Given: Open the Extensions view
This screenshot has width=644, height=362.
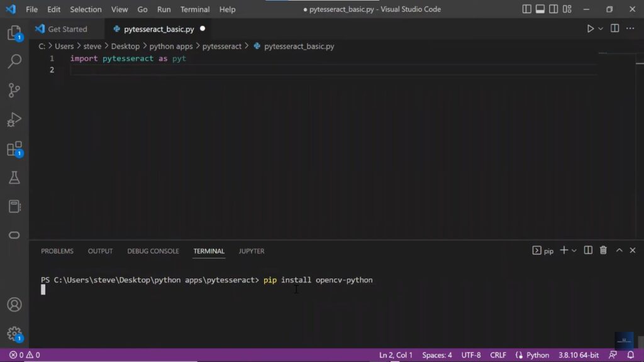Looking at the screenshot, I should pos(14,148).
